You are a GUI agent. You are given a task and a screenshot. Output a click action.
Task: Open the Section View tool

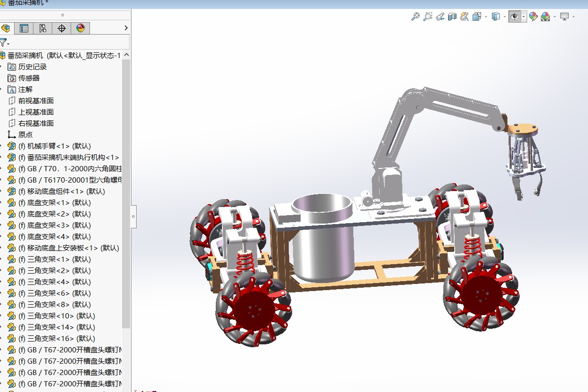click(452, 17)
